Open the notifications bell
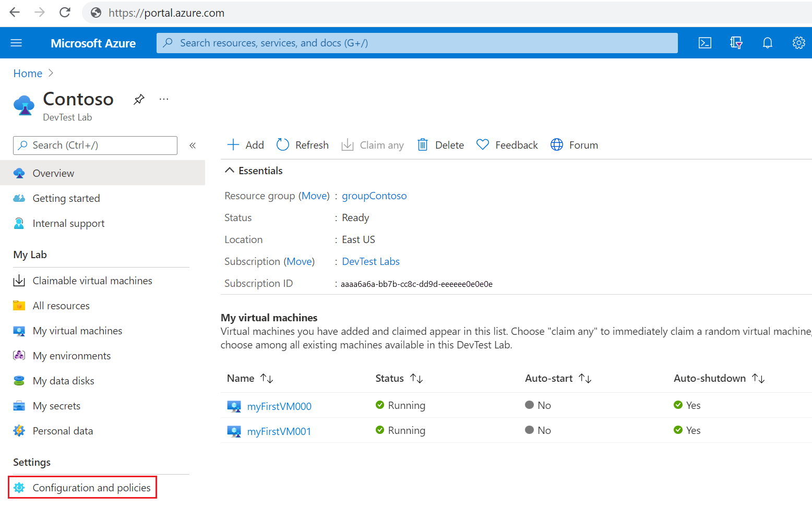This screenshot has height=520, width=812. [768, 43]
